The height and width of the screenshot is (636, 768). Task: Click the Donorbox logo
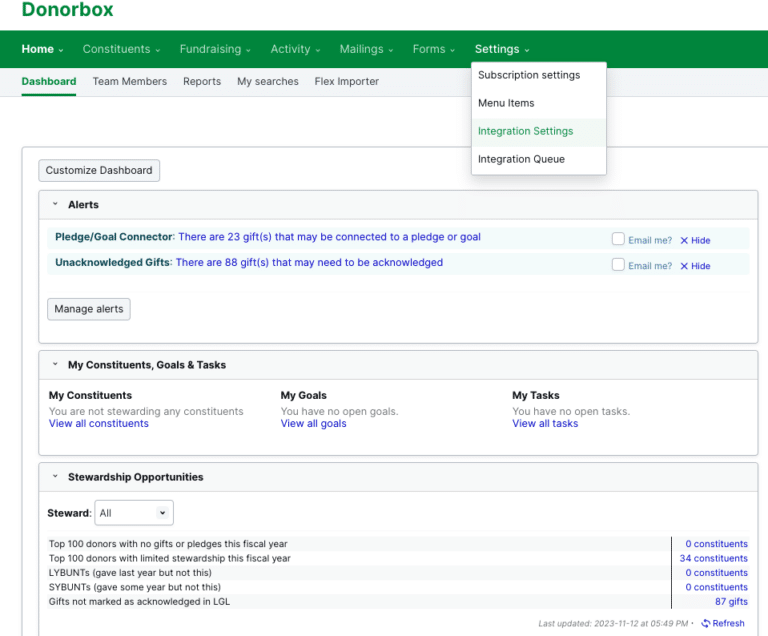[68, 9]
